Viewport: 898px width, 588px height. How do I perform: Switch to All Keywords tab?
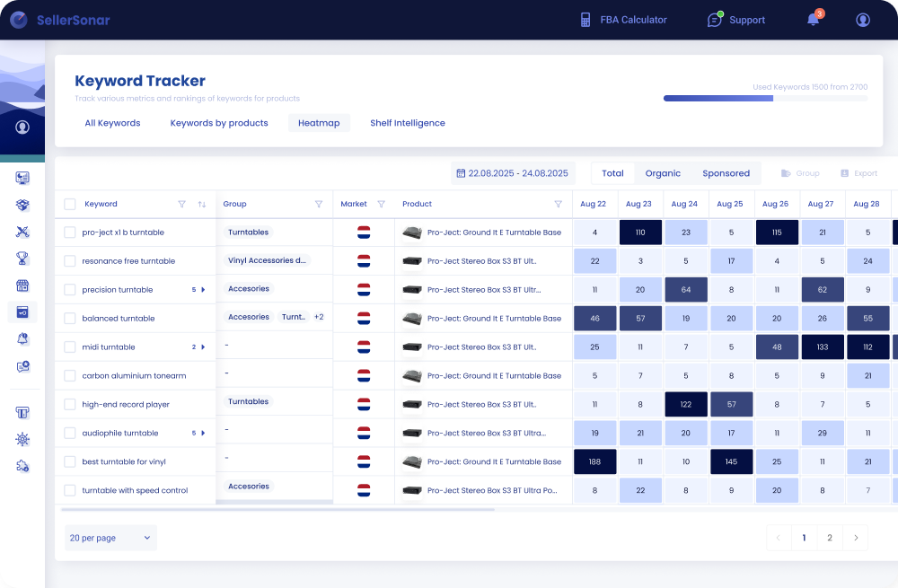(x=113, y=123)
